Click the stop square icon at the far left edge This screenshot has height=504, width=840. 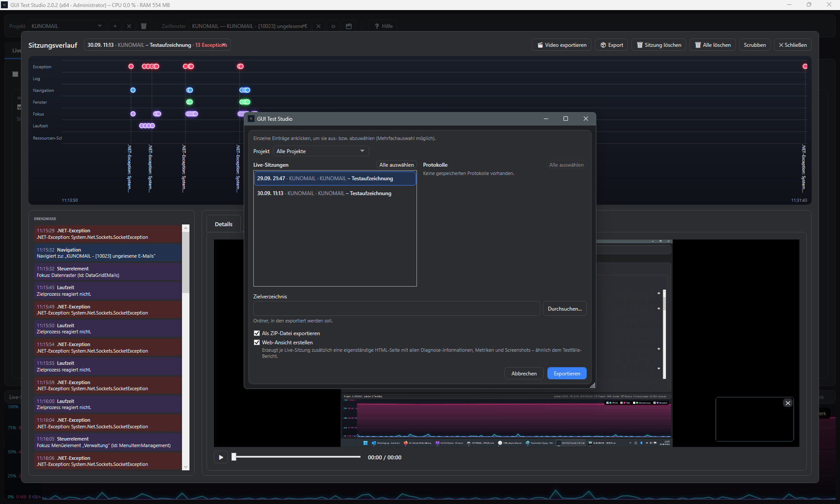pos(15,74)
